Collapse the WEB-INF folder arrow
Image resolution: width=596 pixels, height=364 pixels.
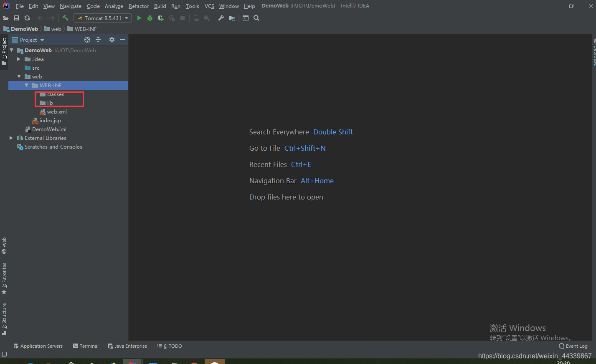pyautogui.click(x=27, y=85)
